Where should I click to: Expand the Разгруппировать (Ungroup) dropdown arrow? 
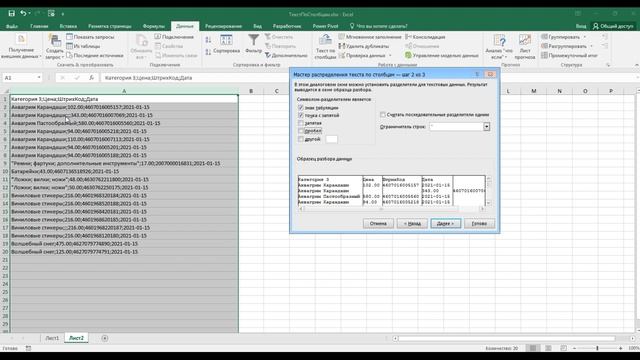pos(591,46)
